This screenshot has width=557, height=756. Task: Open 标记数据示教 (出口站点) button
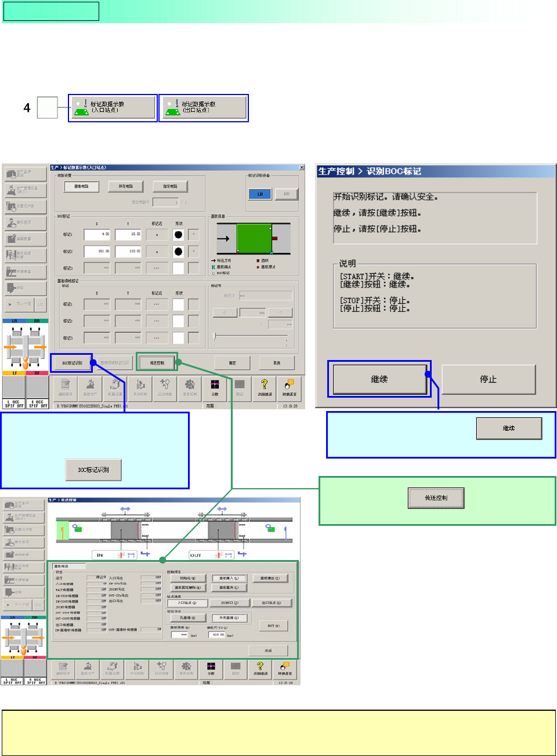pos(204,108)
